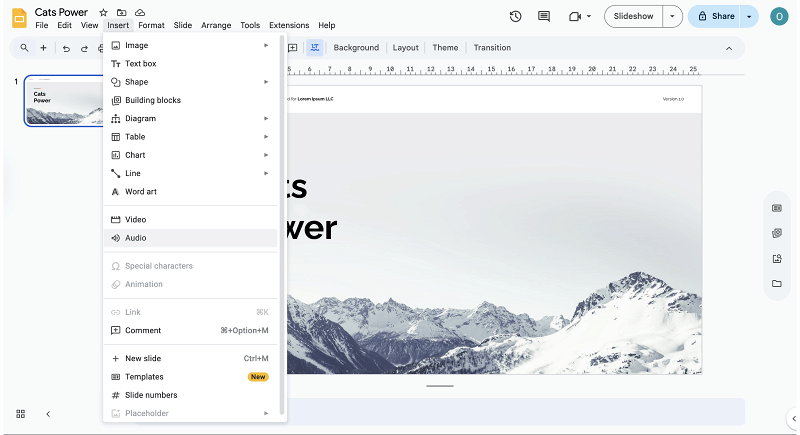This screenshot has height=435, width=800.
Task: Close the open Insert menu tab
Action: pos(118,25)
